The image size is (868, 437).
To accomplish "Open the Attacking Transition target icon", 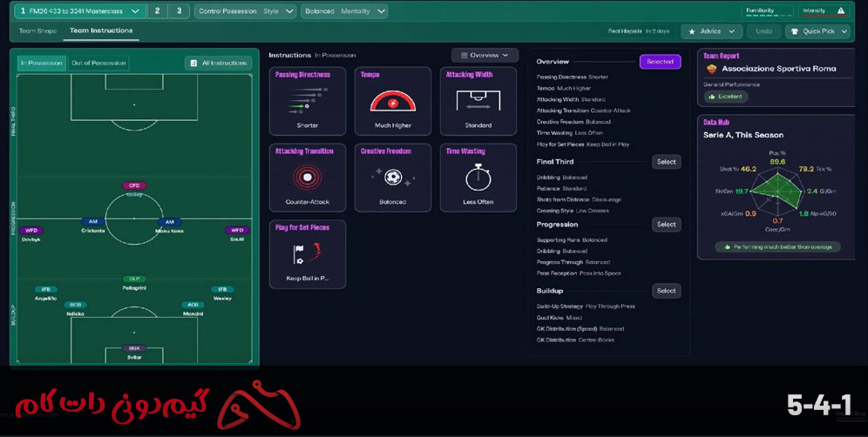I will coord(307,178).
